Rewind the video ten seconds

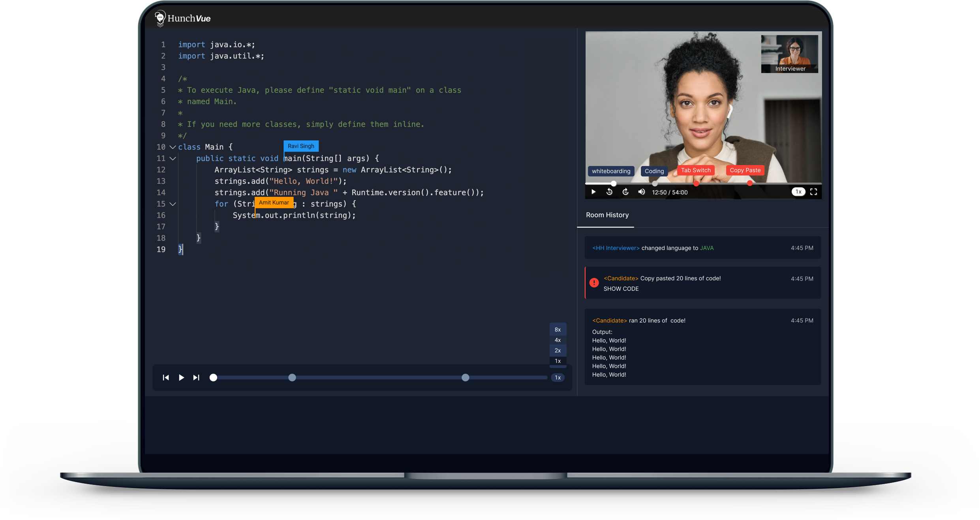pyautogui.click(x=609, y=192)
